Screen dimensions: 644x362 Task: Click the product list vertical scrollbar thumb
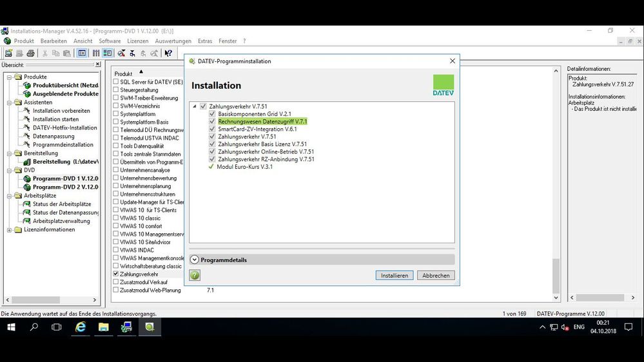click(556, 276)
